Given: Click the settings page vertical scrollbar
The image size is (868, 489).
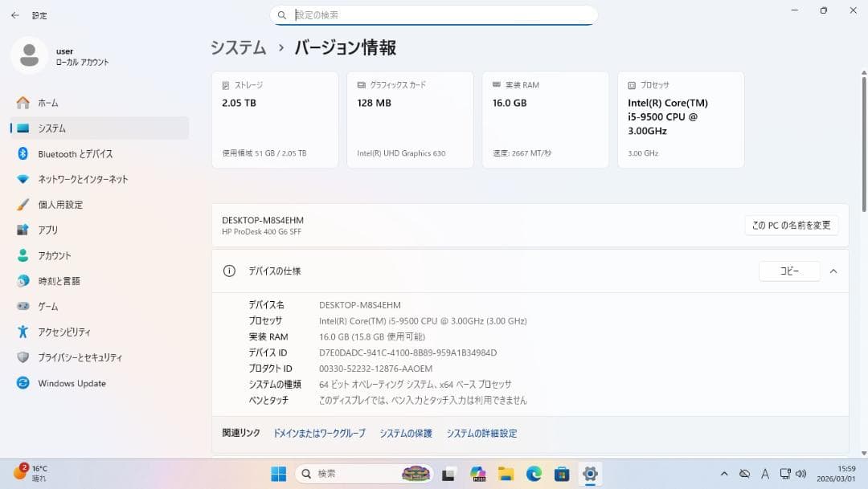Looking at the screenshot, I should click(x=863, y=144).
